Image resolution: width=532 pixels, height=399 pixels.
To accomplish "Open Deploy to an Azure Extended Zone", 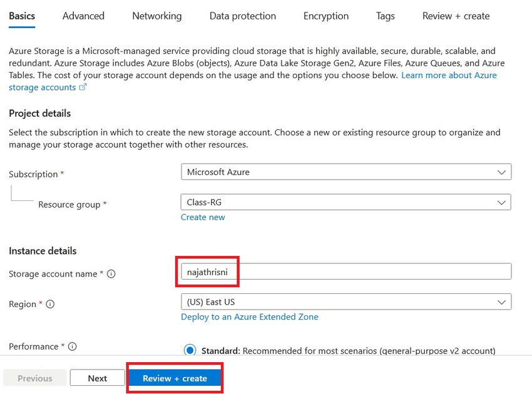I will pos(250,317).
